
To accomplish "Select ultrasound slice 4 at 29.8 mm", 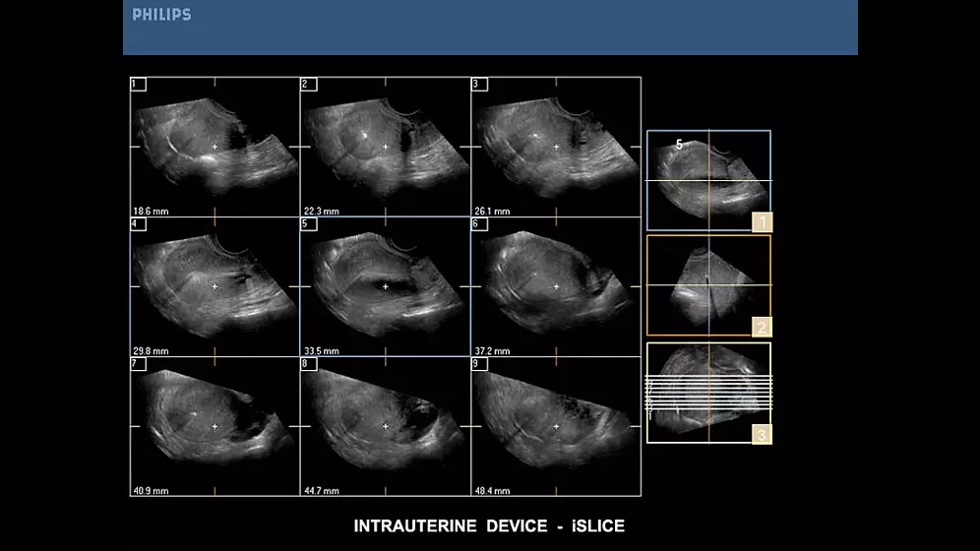I will point(215,286).
